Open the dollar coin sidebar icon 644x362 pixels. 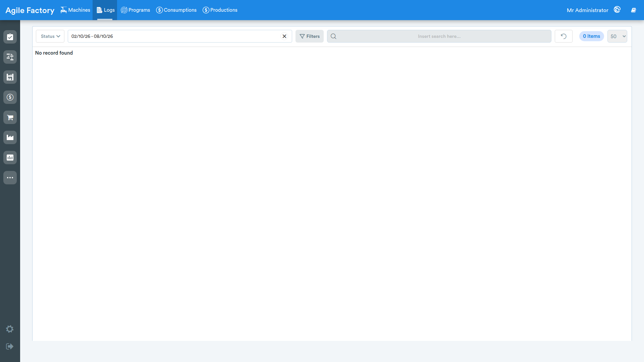[10, 97]
